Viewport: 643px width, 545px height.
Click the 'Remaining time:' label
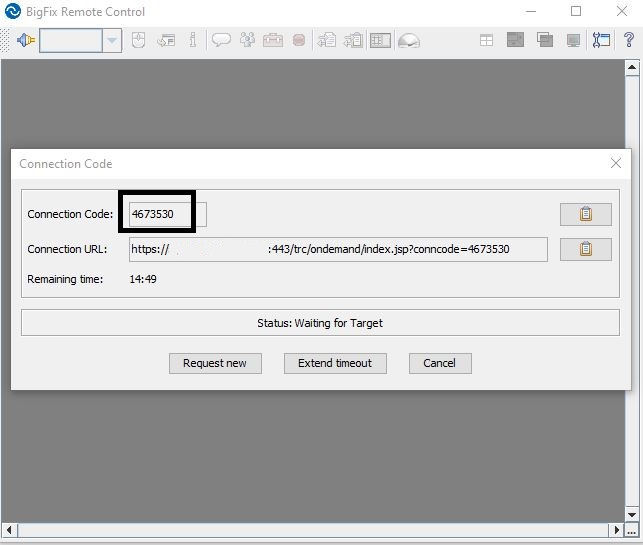[x=65, y=279]
